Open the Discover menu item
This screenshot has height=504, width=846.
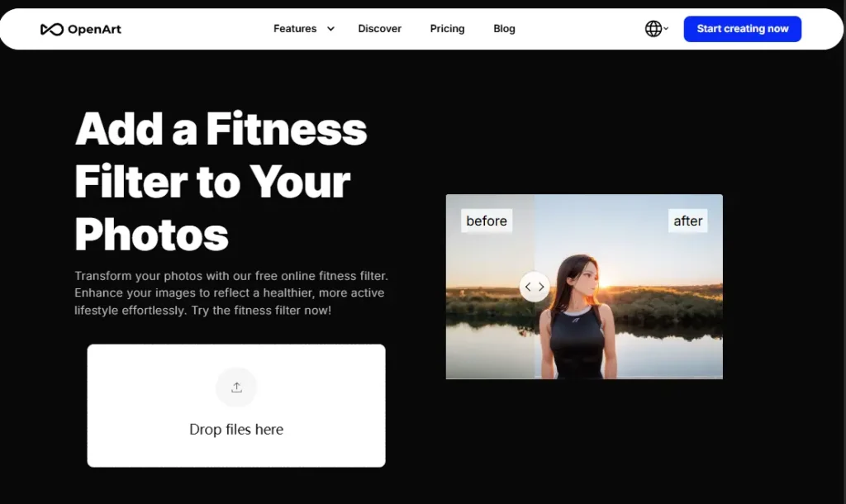pyautogui.click(x=379, y=28)
